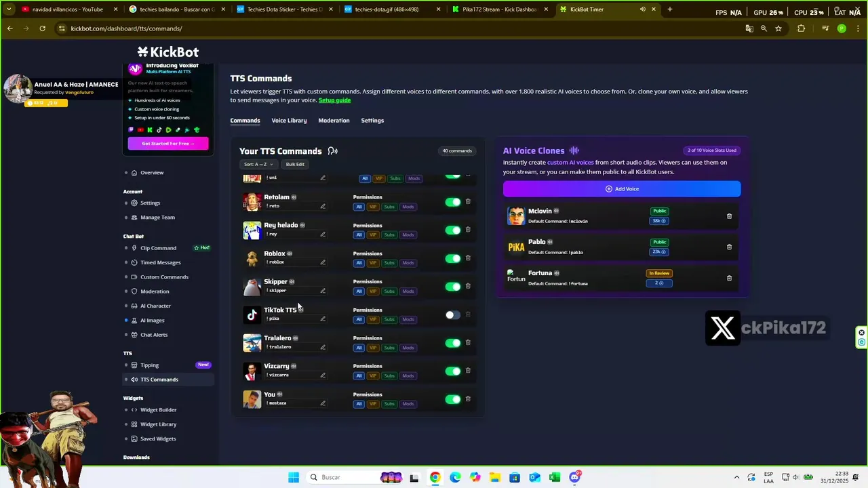Reload the page with browser refresh button

(42, 28)
